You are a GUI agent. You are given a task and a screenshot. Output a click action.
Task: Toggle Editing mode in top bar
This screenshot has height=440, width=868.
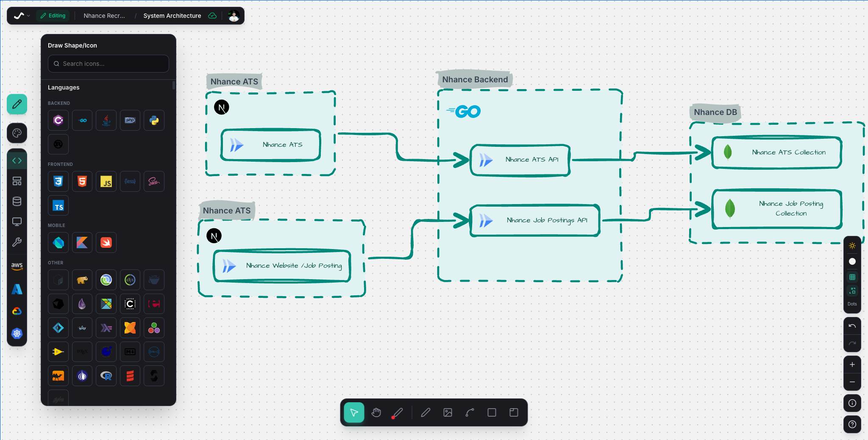[x=53, y=16]
